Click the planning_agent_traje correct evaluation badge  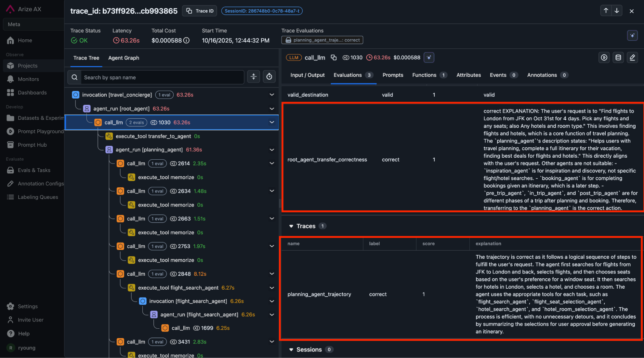[322, 40]
